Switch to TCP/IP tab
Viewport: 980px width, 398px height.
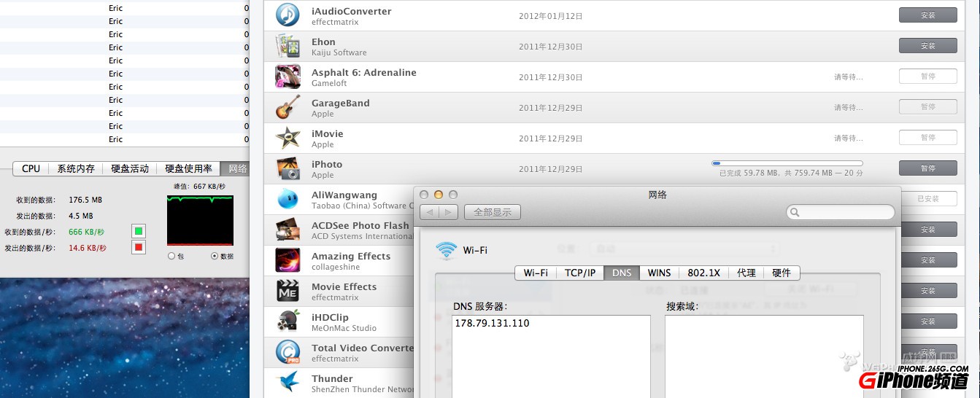coord(580,273)
